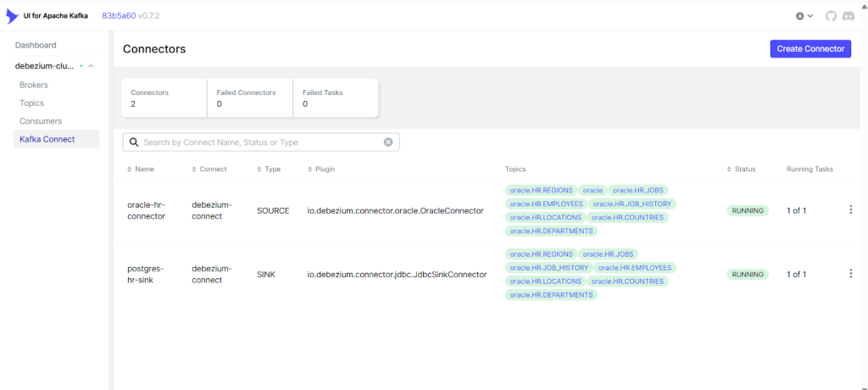Open the three-dot menu for postgres-hr-sink
Screen dimensions: 868x390
click(x=850, y=274)
